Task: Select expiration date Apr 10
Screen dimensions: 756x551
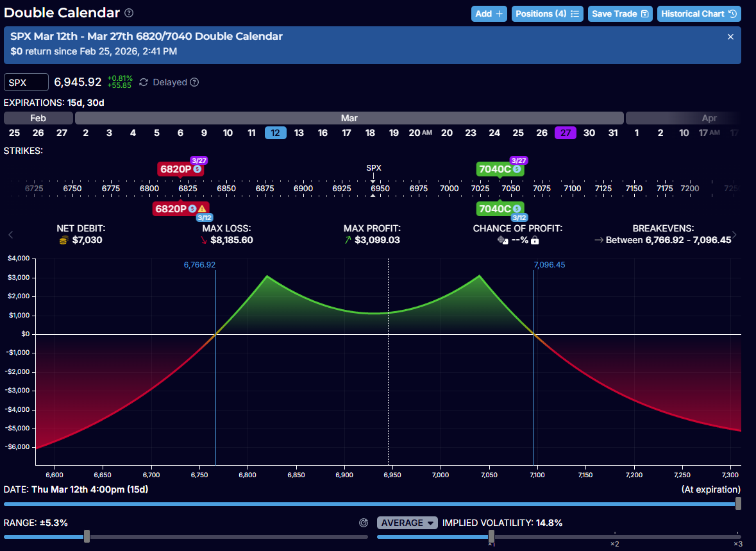Action: [x=684, y=133]
